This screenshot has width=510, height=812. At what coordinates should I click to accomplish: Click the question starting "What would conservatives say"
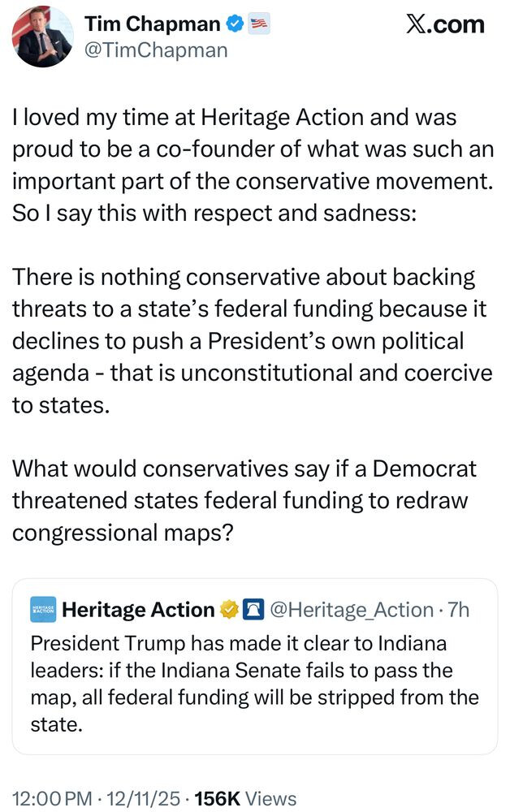click(x=244, y=500)
